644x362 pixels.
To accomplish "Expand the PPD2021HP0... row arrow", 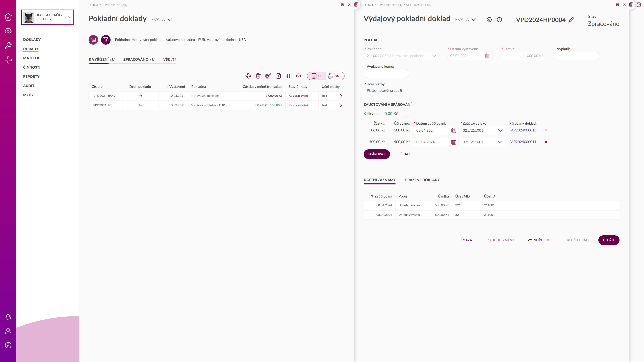I will coord(341,105).
